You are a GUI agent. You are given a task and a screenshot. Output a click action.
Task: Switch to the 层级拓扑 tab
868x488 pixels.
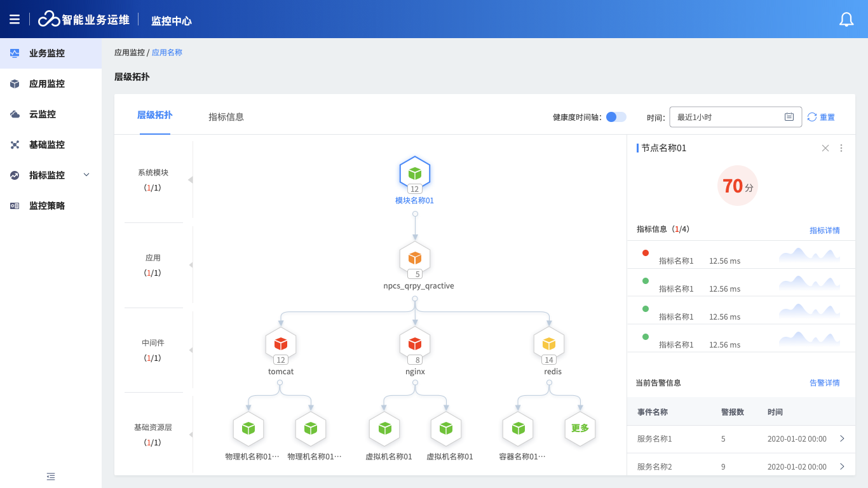155,116
